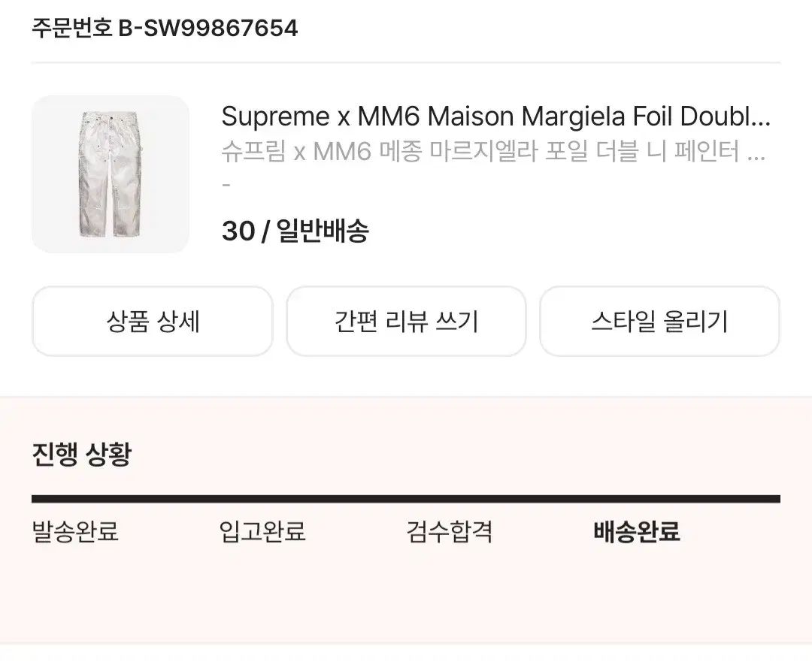Click 간편 리뷰 쓰기 to write review

pos(406,321)
